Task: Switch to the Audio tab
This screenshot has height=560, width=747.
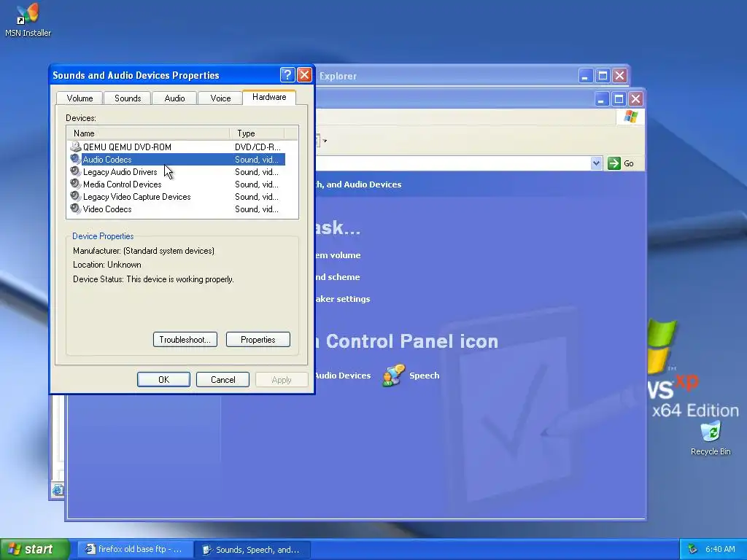Action: pos(174,98)
